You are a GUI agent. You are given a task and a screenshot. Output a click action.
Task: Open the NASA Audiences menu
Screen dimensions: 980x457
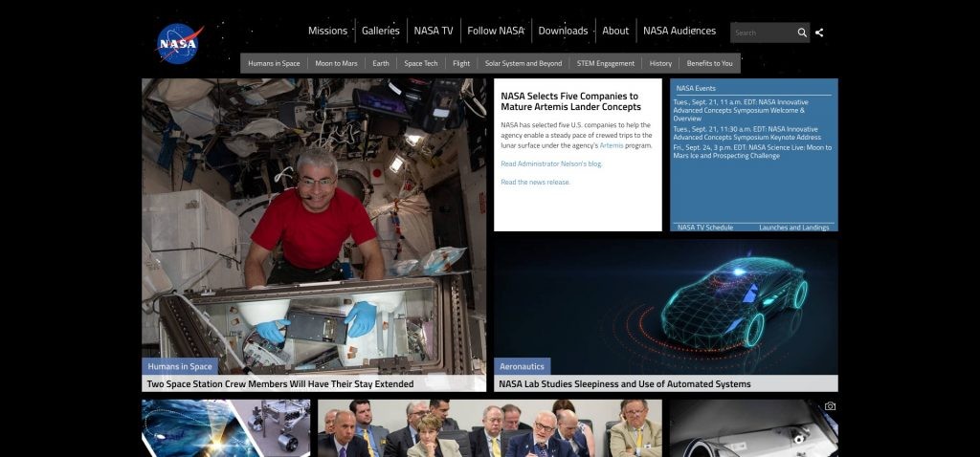click(679, 31)
